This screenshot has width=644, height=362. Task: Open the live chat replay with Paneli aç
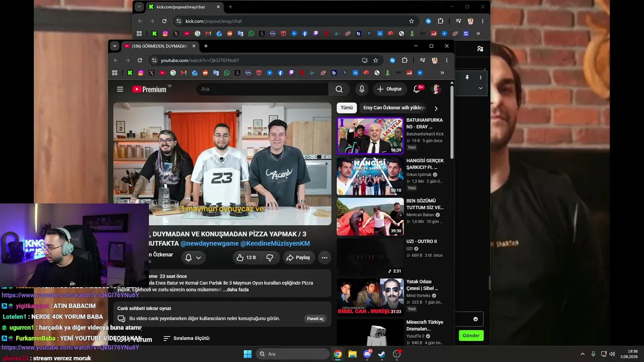[315, 319]
